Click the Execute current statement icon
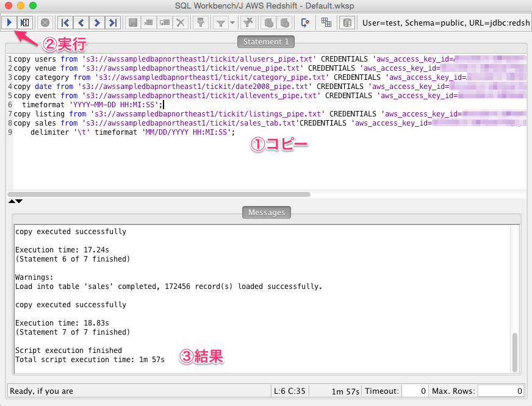Screen dimensions: 532x406 (24, 23)
